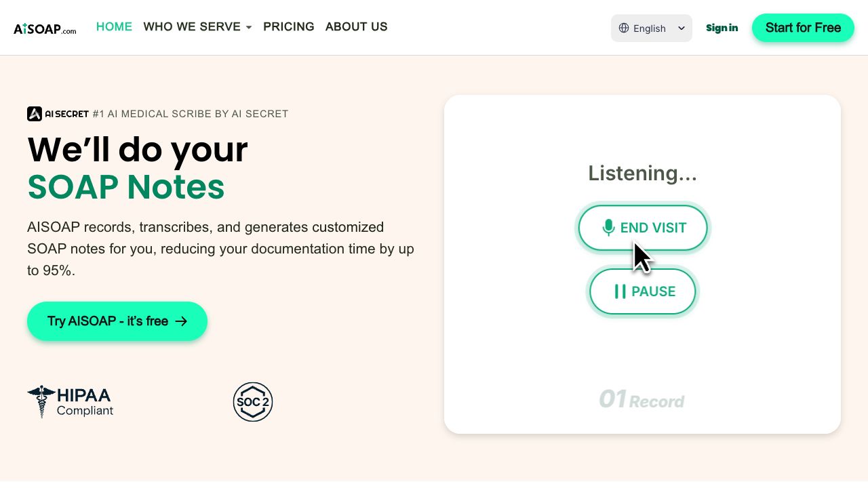Click the language selector chevron
The height and width of the screenshot is (488, 868).
682,28
